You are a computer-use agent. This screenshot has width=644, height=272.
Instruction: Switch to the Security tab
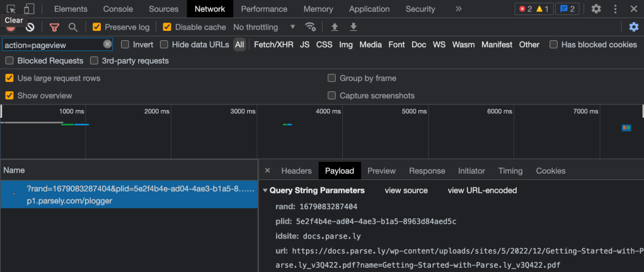tap(420, 9)
